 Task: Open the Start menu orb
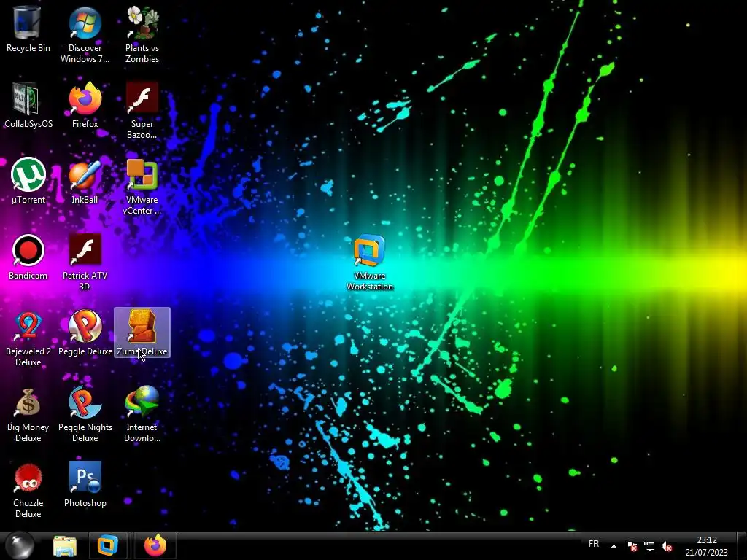click(x=19, y=545)
